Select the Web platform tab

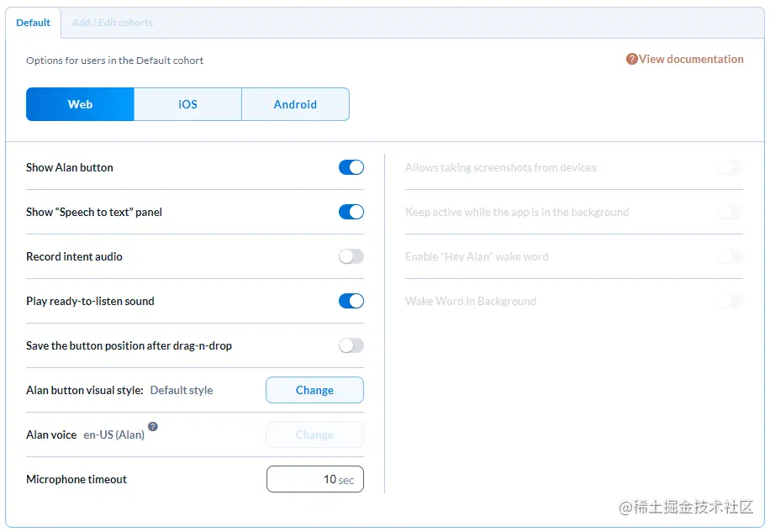click(80, 104)
